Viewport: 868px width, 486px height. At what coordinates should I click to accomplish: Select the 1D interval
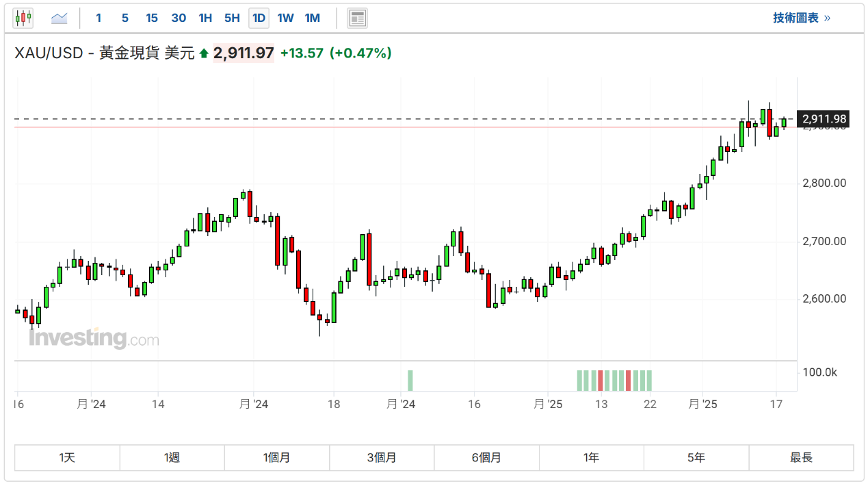pos(259,18)
